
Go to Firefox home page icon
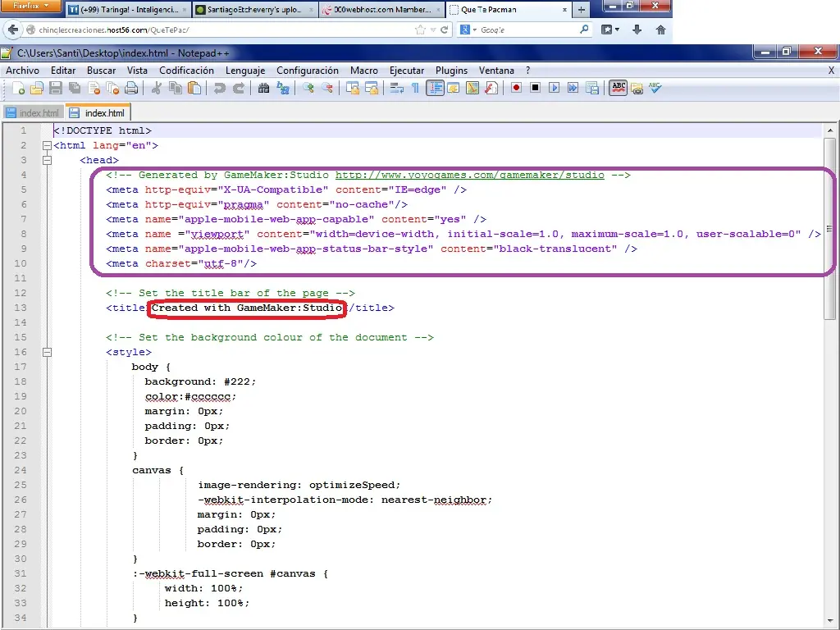[x=660, y=30]
